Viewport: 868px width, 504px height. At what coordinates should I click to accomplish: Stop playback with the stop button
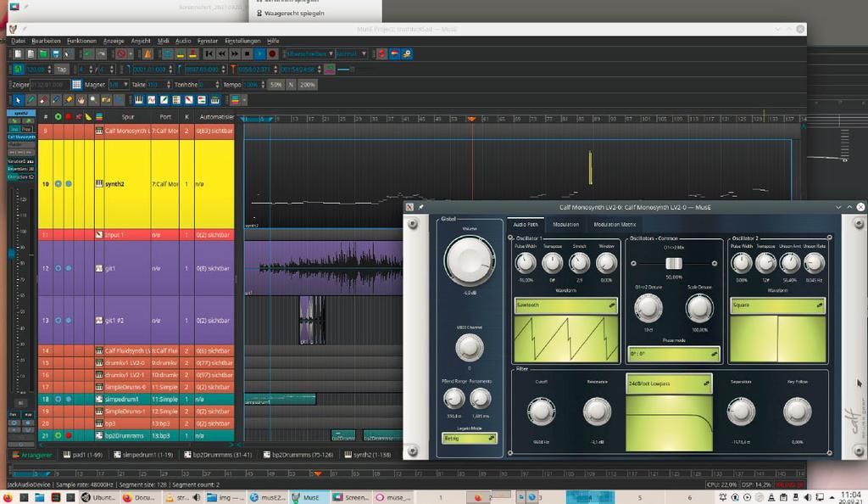coord(247,53)
